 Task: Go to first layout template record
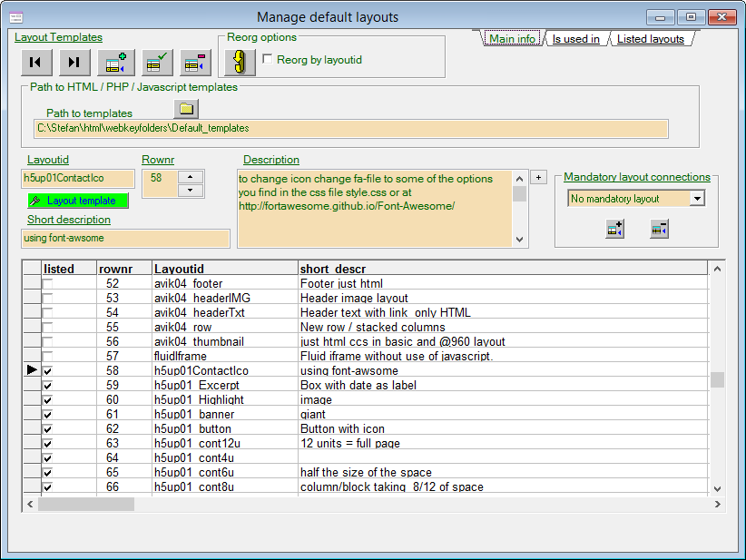click(x=36, y=63)
